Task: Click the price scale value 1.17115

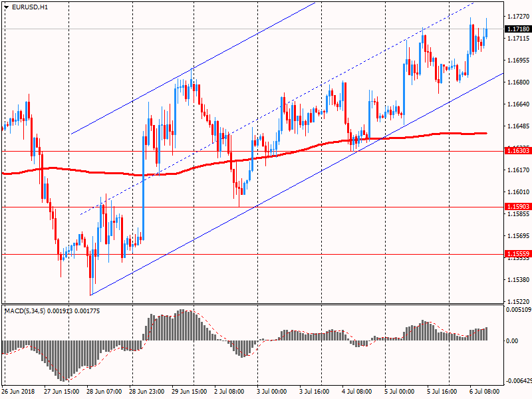Action: click(519, 39)
